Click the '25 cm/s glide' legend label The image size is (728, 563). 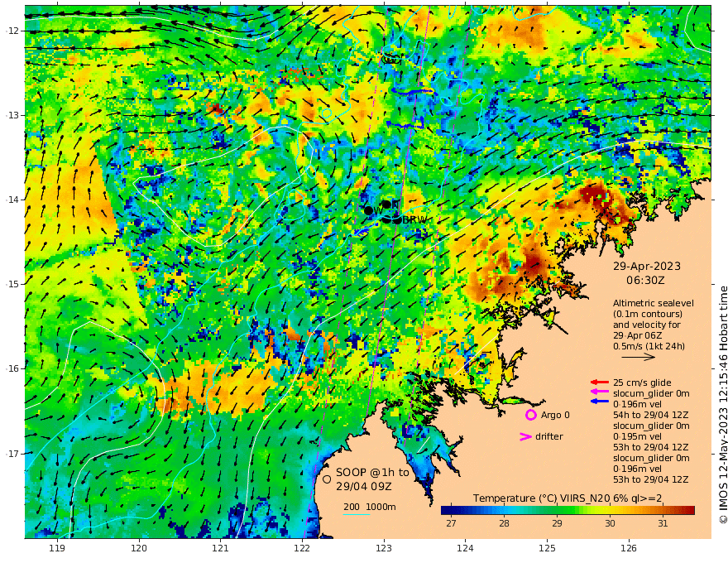(x=642, y=383)
